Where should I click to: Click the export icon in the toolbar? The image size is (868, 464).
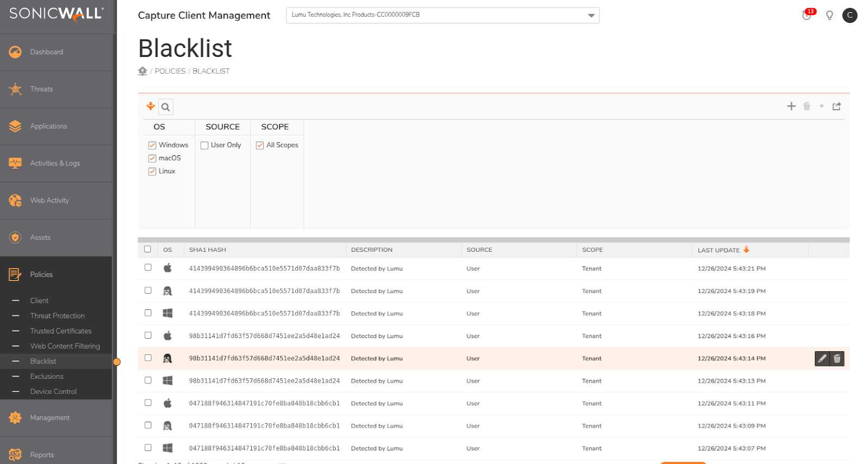coord(837,106)
